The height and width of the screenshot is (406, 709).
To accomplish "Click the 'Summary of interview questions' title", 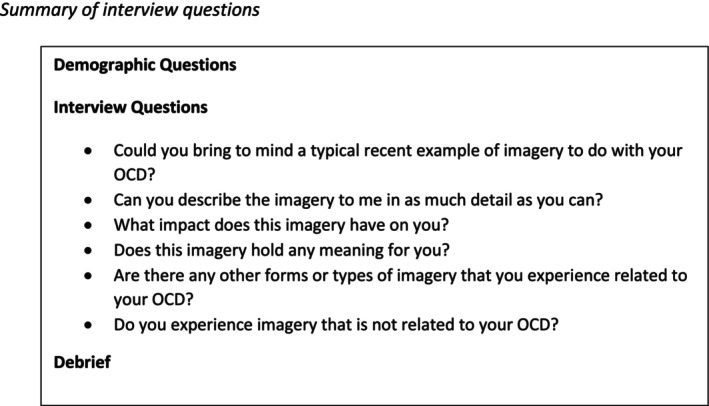I will (x=130, y=9).
